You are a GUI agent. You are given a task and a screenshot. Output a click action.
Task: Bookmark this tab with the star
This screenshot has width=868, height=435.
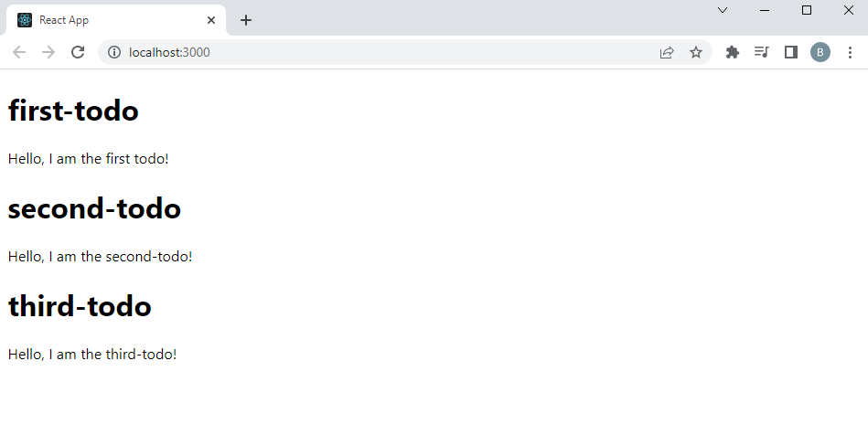point(696,52)
